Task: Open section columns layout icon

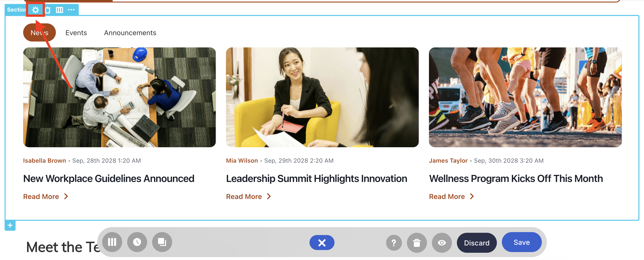Action: click(59, 10)
